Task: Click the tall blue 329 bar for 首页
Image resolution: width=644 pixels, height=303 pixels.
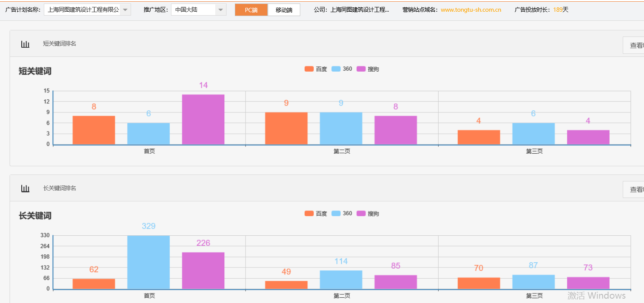Action: [x=148, y=263]
